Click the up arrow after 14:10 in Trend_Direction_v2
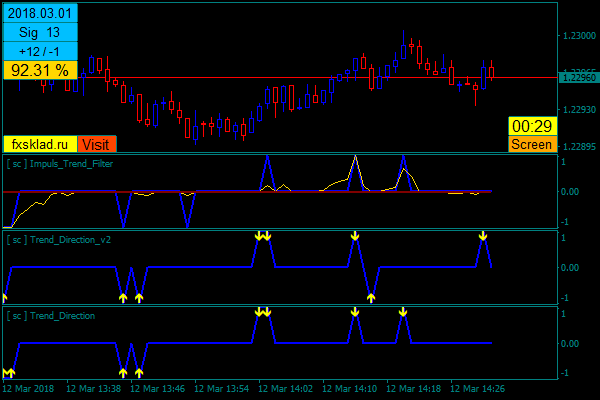The image size is (600, 400). click(x=371, y=297)
